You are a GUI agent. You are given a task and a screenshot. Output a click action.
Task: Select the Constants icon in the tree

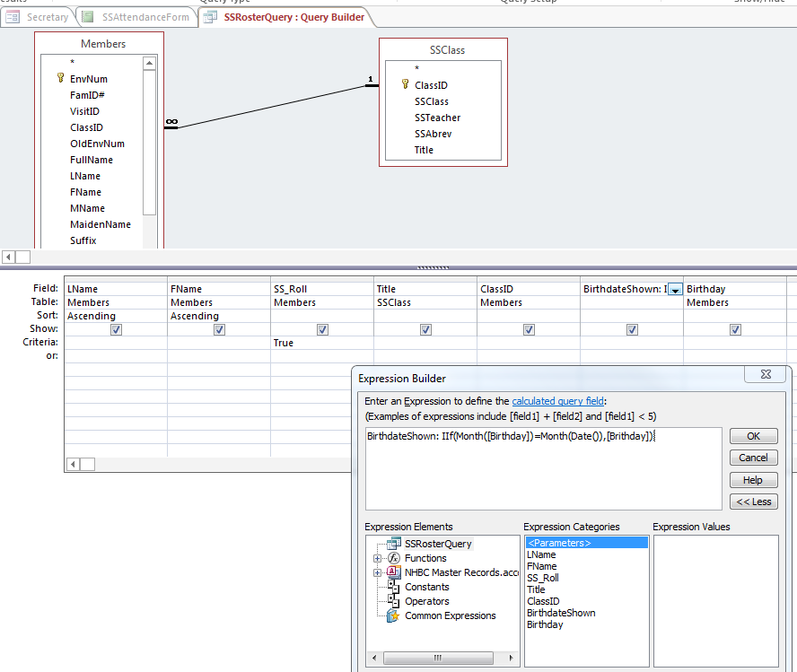coord(393,587)
